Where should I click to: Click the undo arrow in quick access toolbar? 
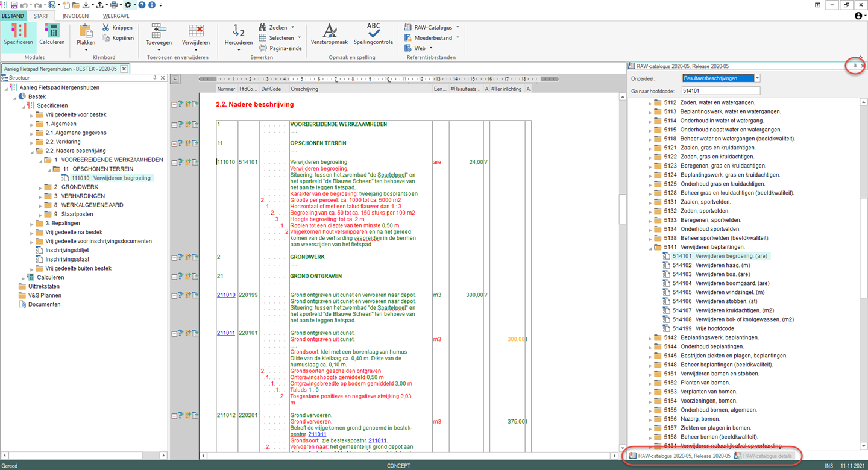point(24,5)
